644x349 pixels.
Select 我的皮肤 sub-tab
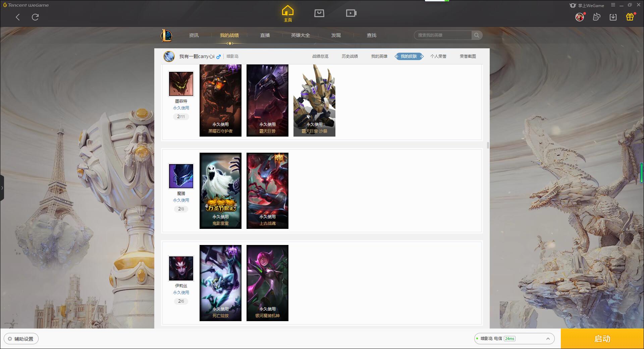[409, 56]
